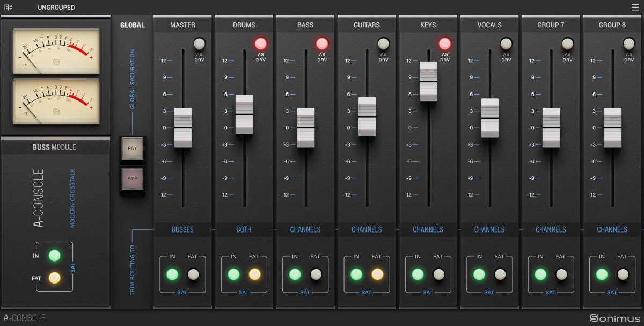Click the MODERN CROSSTALK mode label
The image size is (644, 326).
click(x=72, y=198)
